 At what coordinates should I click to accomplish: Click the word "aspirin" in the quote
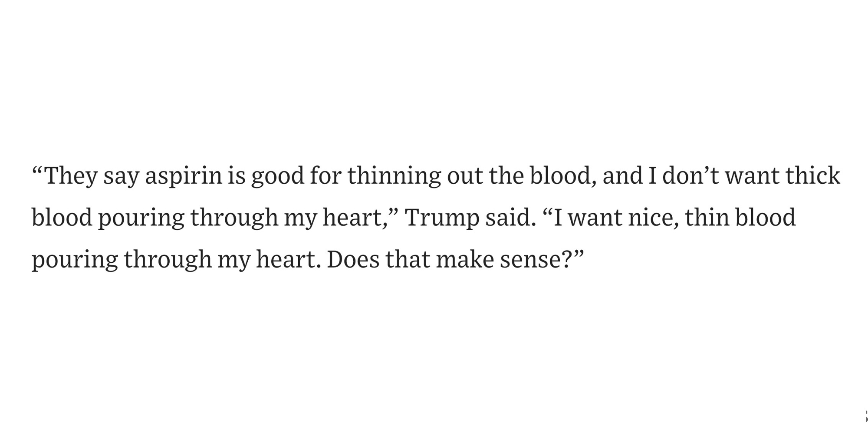tap(183, 176)
